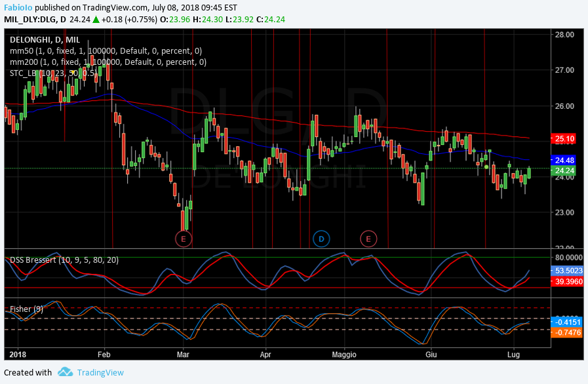Viewport: 588px width, 384px height.
Task: Click the Maggio label on the time axis
Action: [344, 355]
